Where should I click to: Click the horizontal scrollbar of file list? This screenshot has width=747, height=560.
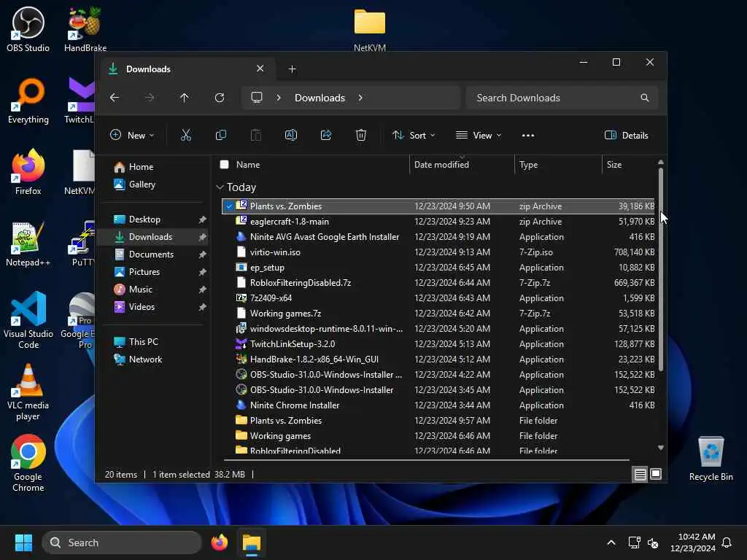[426, 460]
